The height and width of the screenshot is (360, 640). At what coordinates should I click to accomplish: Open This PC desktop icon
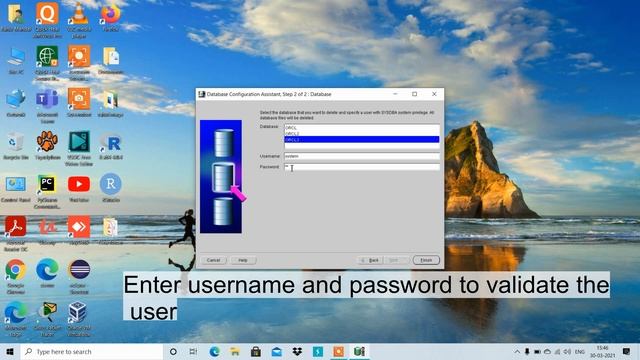tap(16, 60)
